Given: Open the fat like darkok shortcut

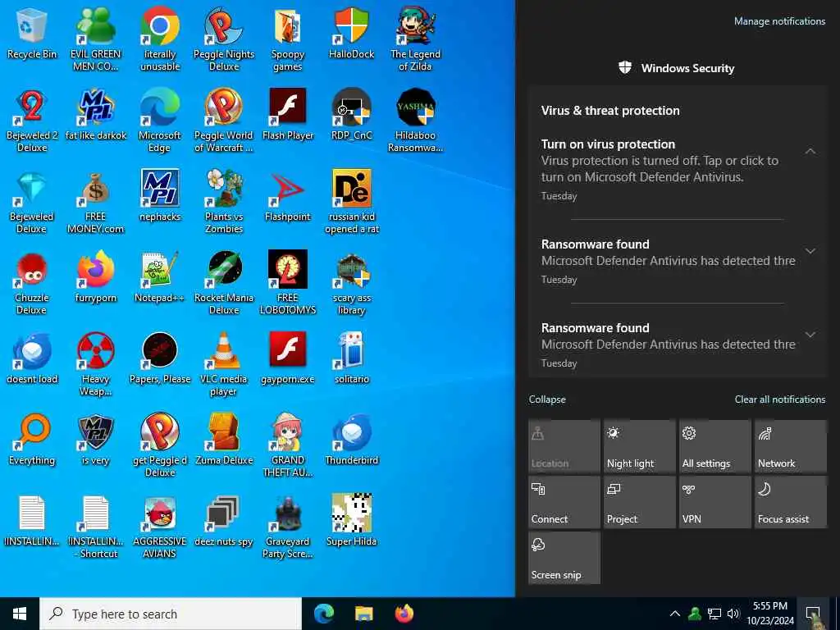Looking at the screenshot, I should [95, 115].
